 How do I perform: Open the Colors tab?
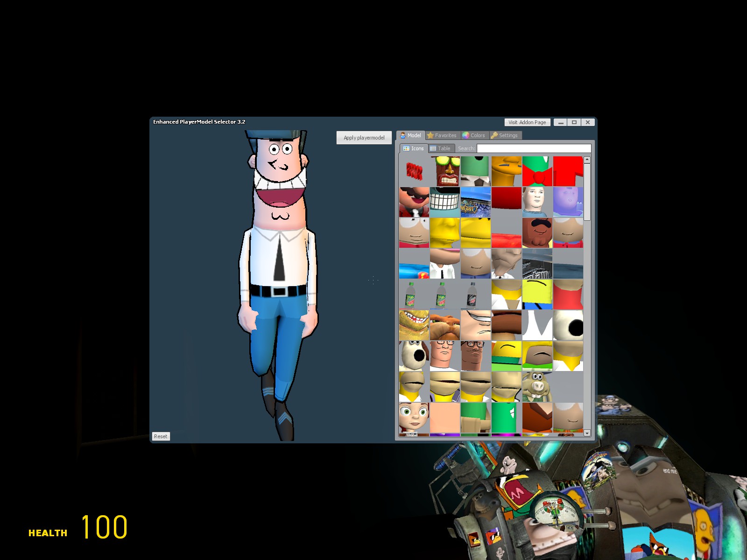coord(474,135)
